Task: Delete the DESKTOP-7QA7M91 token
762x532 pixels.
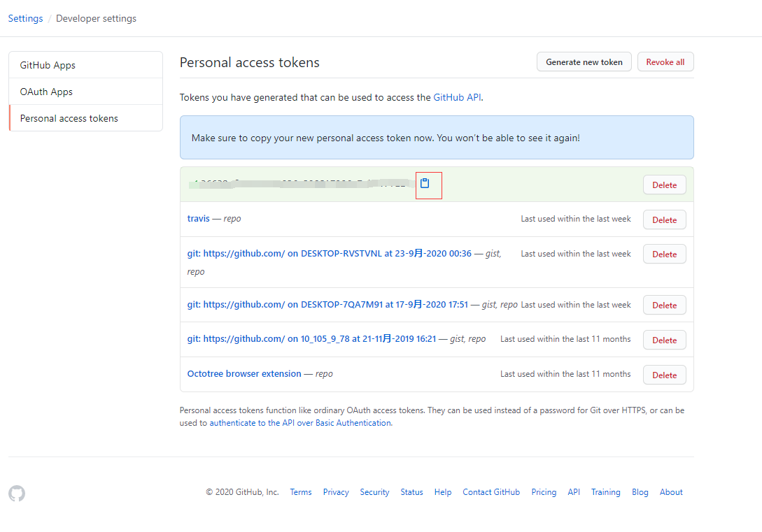Action: (x=664, y=305)
